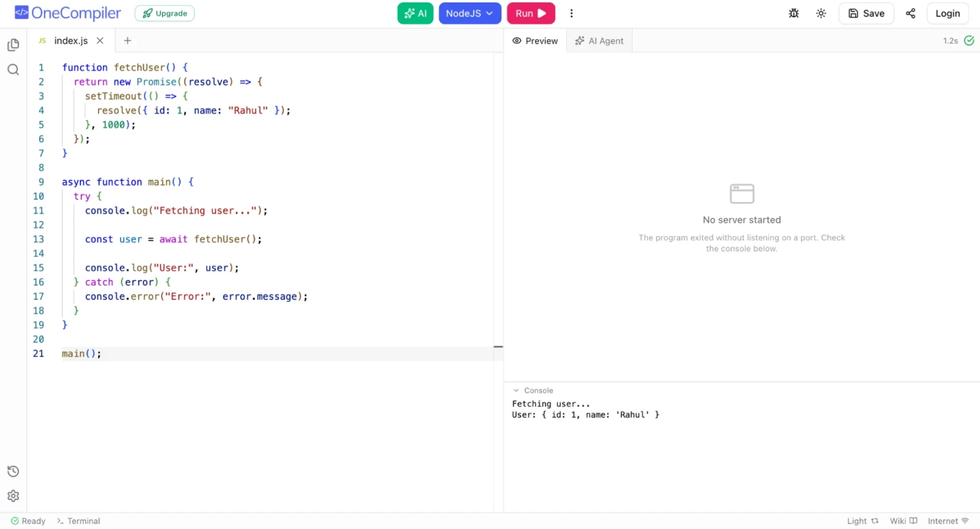This screenshot has height=529, width=980.
Task: Click the Ready status indicator
Action: click(x=28, y=521)
